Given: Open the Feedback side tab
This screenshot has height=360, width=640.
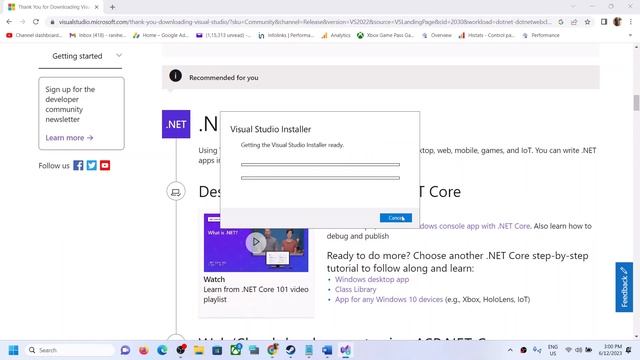Looking at the screenshot, I should tap(624, 287).
